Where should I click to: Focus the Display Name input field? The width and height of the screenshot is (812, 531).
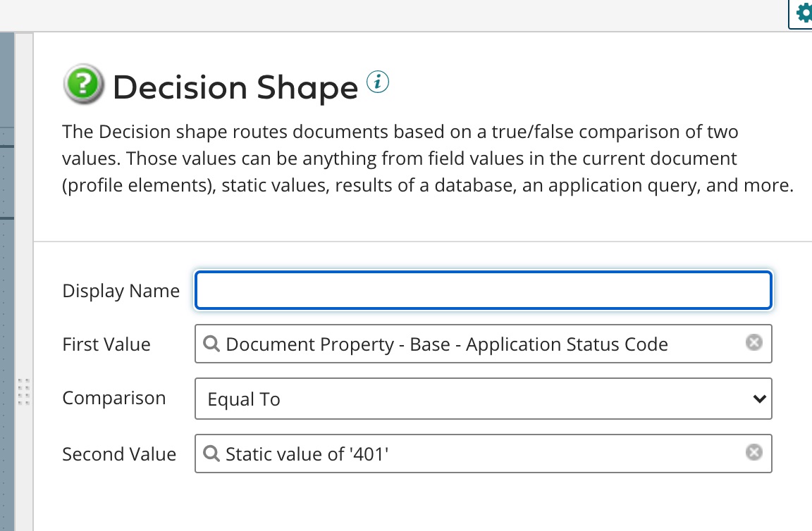(x=484, y=290)
